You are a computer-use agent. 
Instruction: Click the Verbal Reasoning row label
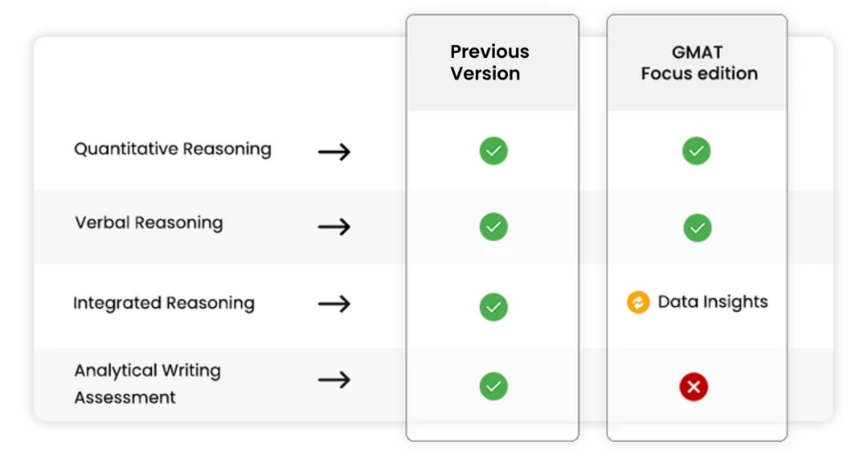click(x=149, y=223)
